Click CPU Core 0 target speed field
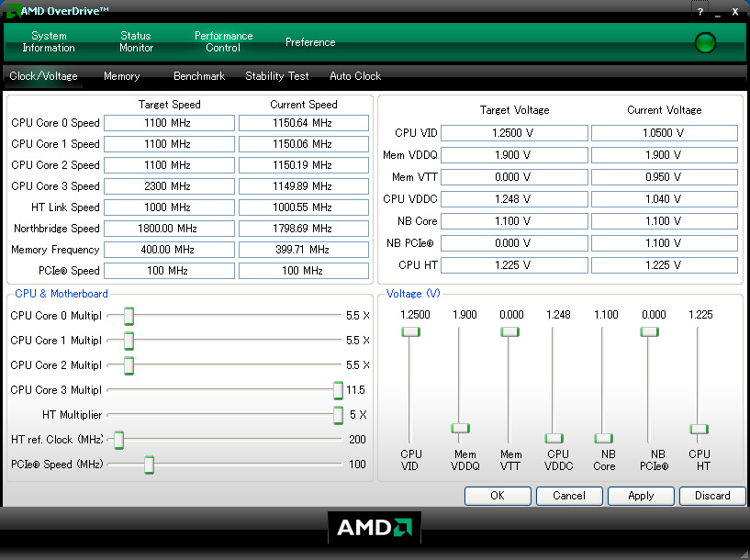 (x=169, y=123)
